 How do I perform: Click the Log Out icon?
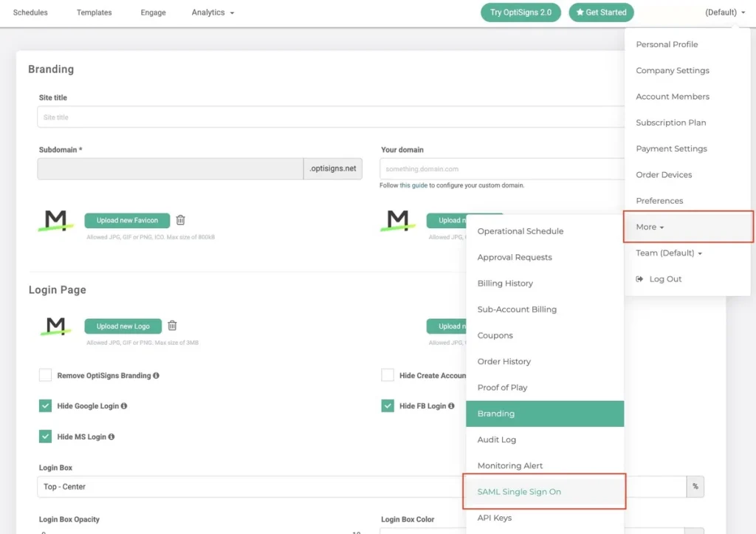[x=640, y=279]
